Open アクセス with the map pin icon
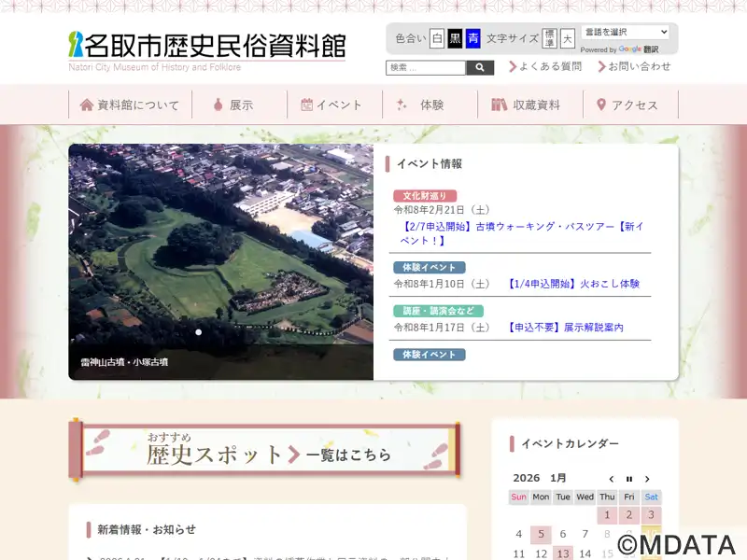Image resolution: width=747 pixels, height=560 pixels. pos(627,105)
